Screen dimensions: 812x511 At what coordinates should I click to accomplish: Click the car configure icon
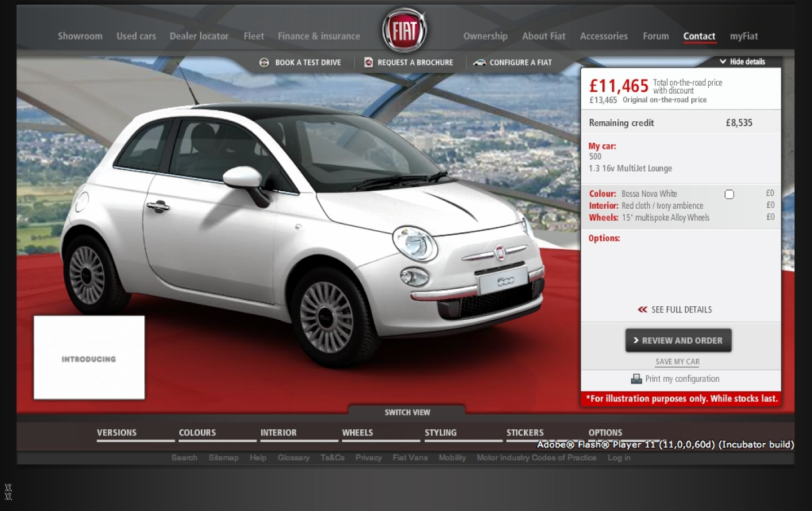(x=479, y=63)
